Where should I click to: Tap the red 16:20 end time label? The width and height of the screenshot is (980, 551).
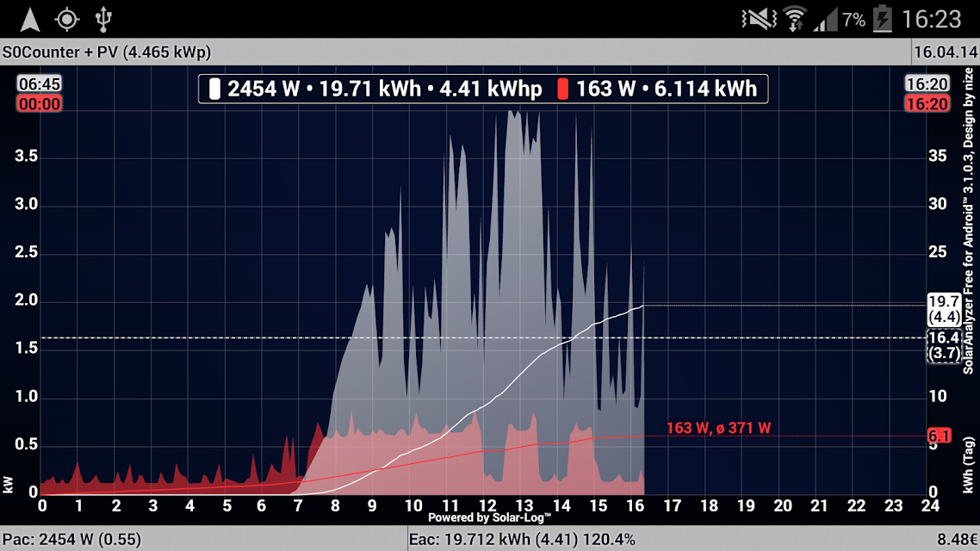(927, 103)
